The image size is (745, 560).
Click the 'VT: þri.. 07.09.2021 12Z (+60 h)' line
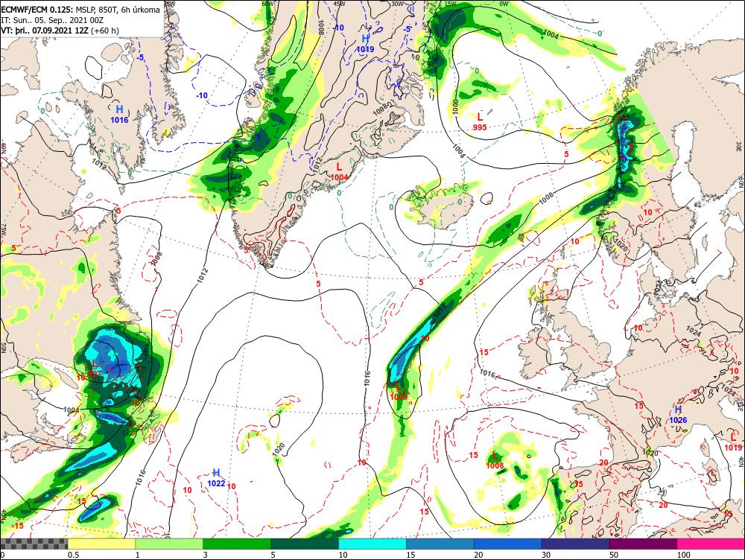(60, 31)
